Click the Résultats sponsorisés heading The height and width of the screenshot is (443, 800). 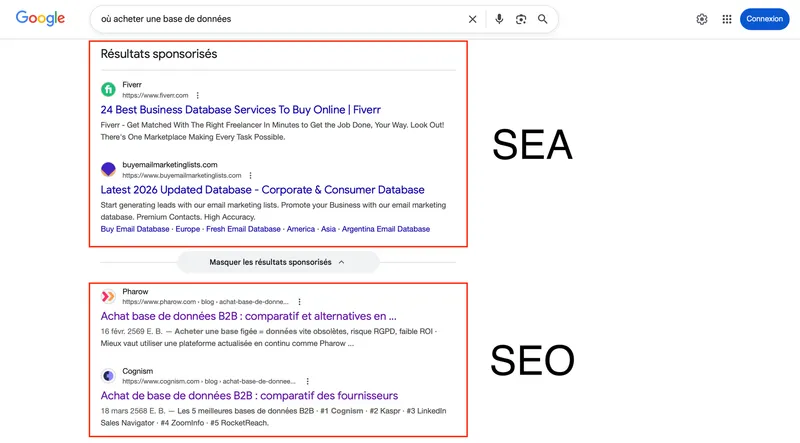tap(159, 54)
